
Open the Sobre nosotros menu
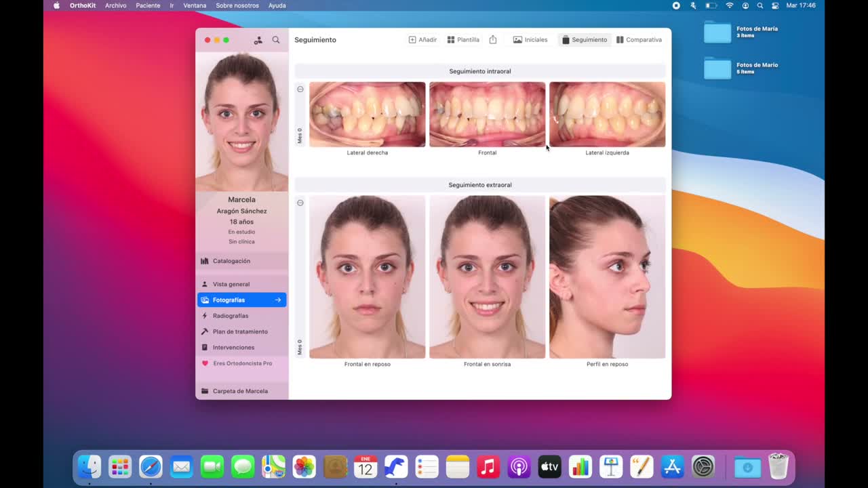pos(237,5)
